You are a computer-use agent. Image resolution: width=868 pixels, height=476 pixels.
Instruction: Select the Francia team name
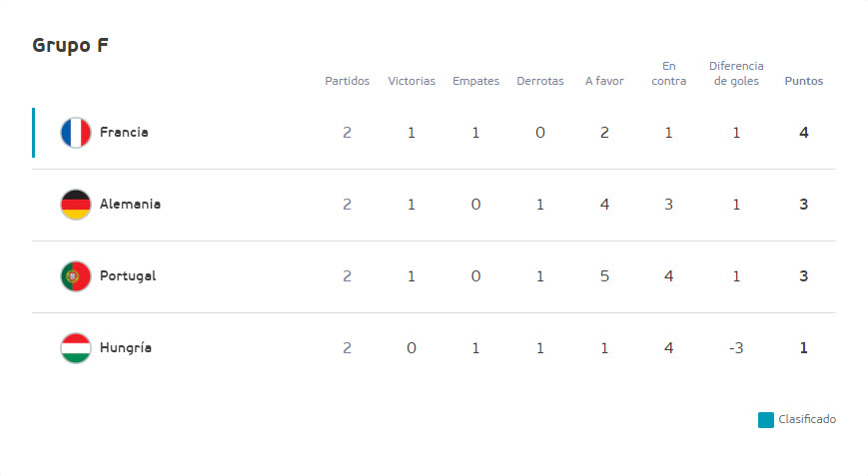click(124, 132)
